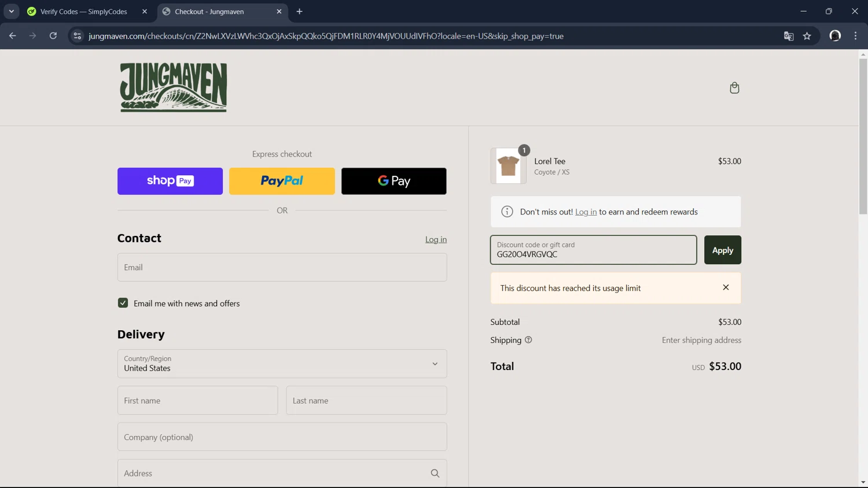
Task: Open Chrome three-dot menu
Action: [x=856, y=36]
